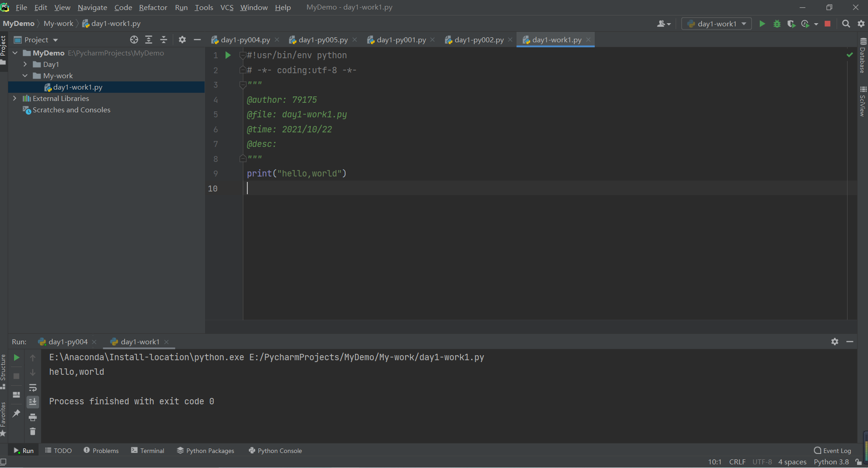Fold the comment block at line 1
Screen dimensions: 868x468
[243, 55]
